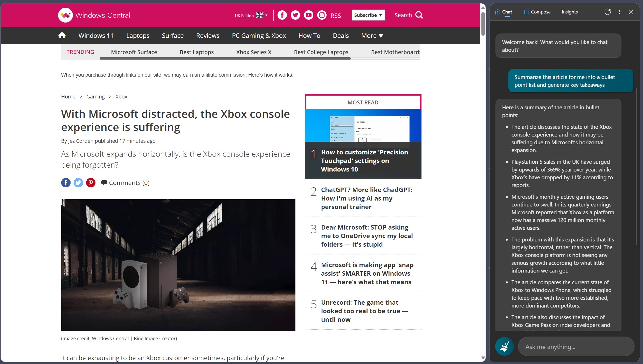Click the Pinterest share icon
Screen dimensions: 643x364
tap(90, 183)
